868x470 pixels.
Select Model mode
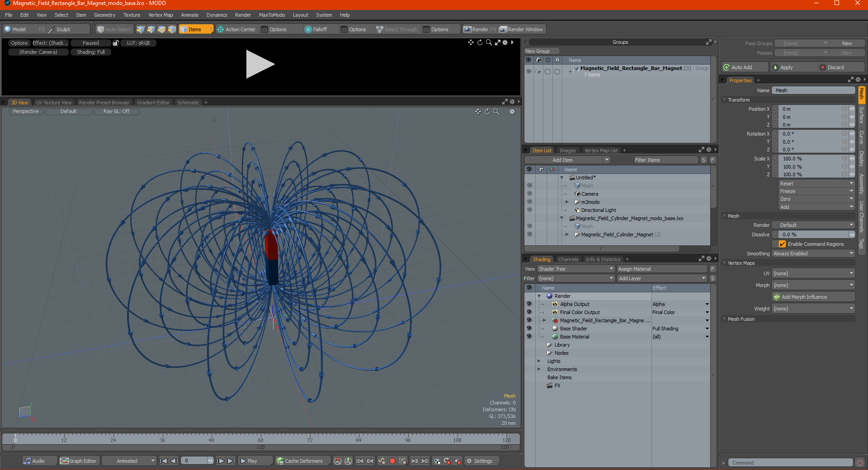[x=24, y=29]
